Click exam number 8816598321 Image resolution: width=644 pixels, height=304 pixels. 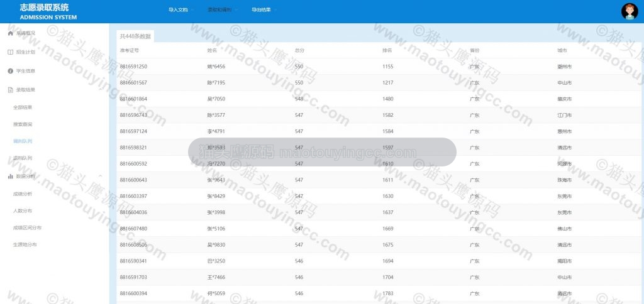pos(133,148)
